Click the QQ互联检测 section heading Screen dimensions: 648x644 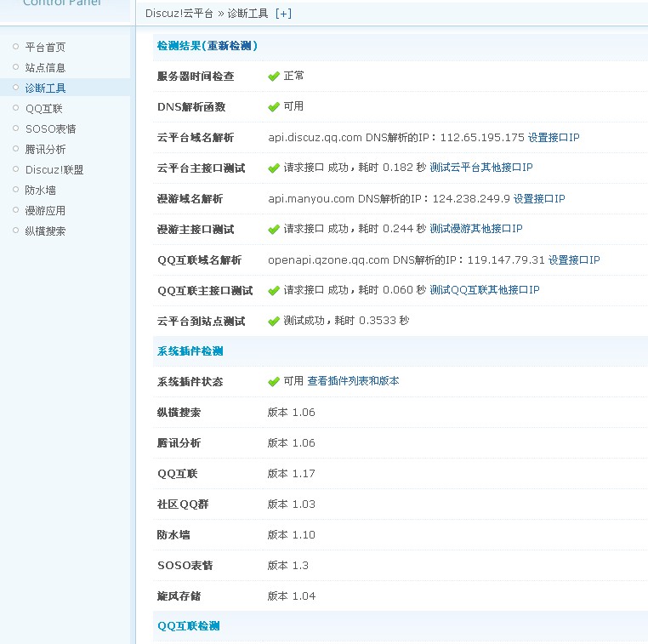189,626
